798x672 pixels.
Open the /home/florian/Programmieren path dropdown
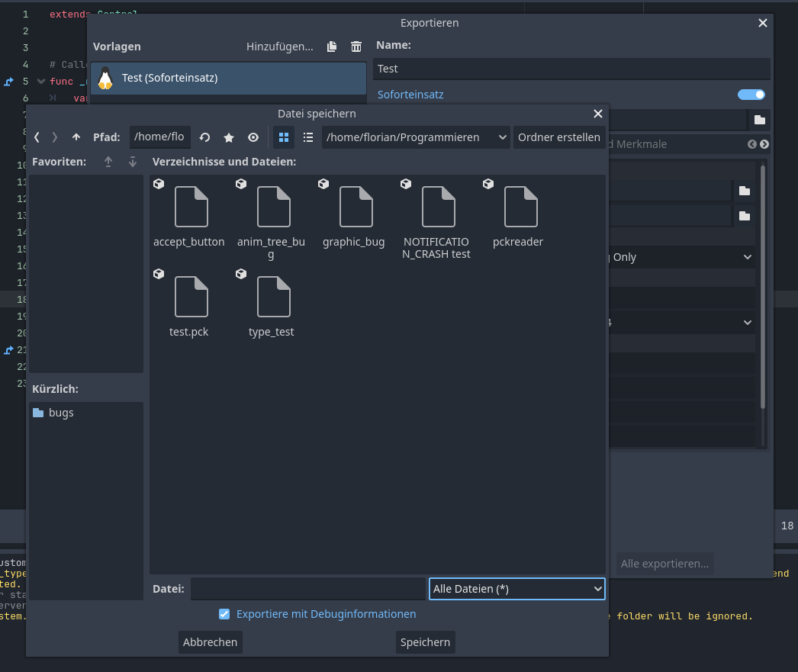[x=416, y=137]
